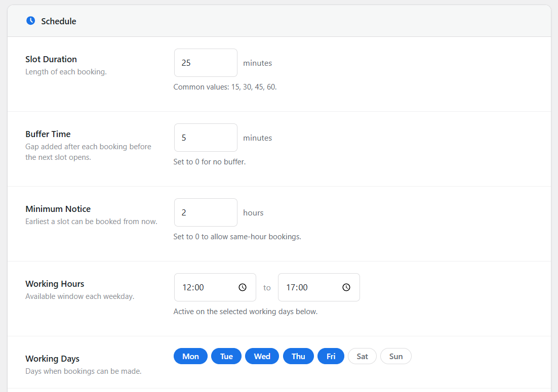Viewport: 558px width, 392px height.
Task: Click the blue clock icon beside Schedule
Action: click(x=30, y=21)
